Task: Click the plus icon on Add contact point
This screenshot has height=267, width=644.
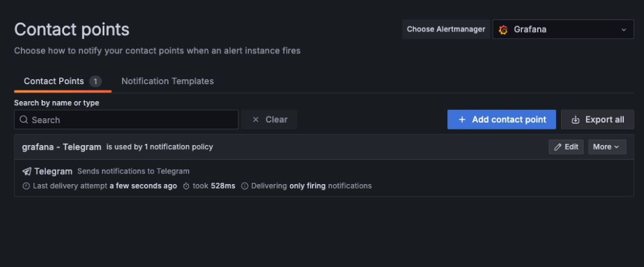Action: click(462, 119)
